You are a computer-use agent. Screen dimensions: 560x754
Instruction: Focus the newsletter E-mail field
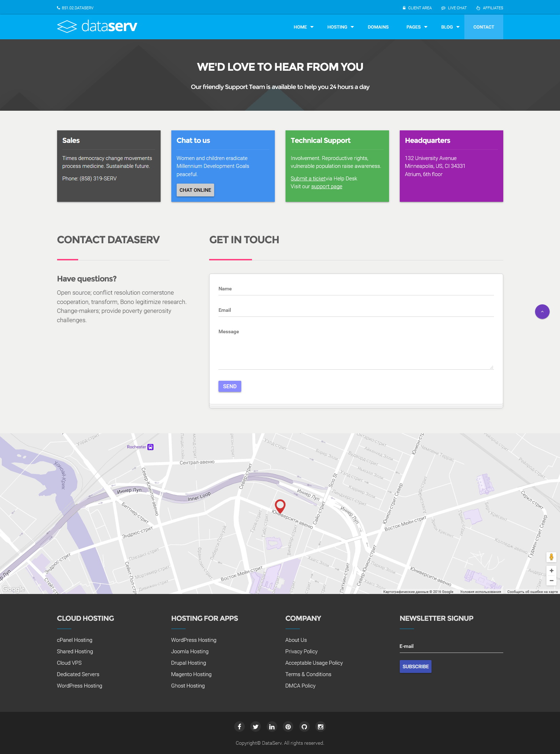pyautogui.click(x=451, y=646)
